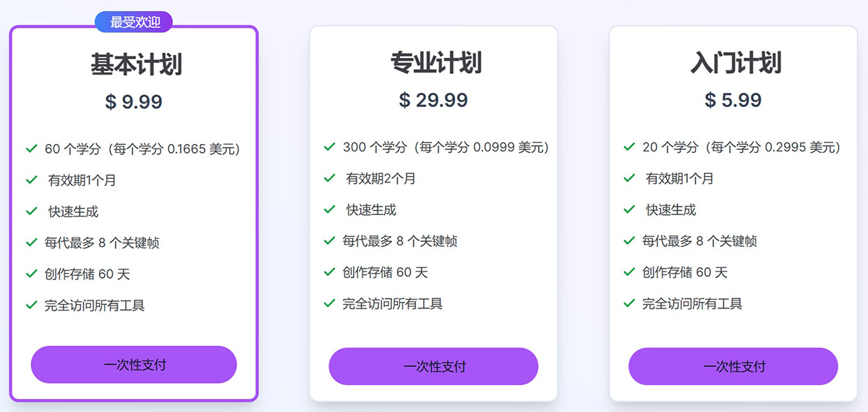This screenshot has height=412, width=868.
Task: Click 基本计划's 快速生成 checkmark
Action: 31,211
